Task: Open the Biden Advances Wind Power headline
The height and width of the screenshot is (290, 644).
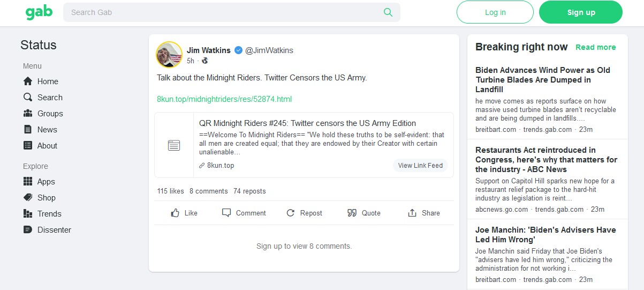Action: (x=543, y=79)
